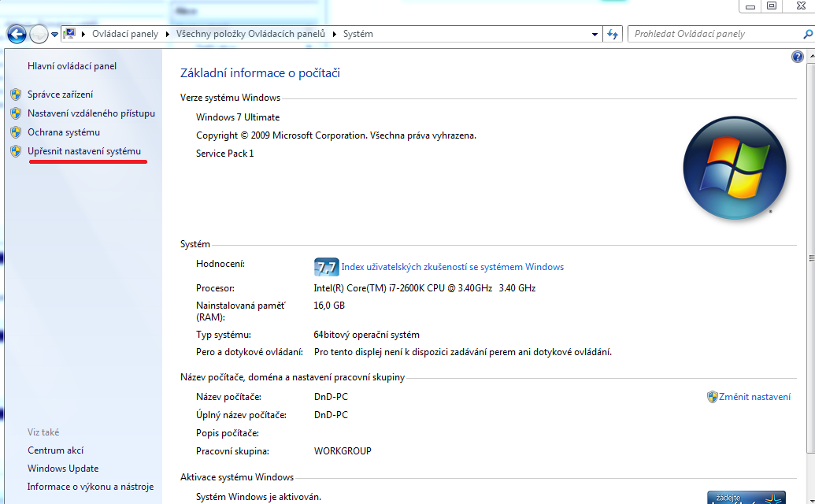Click the WORKGROUP value

(x=343, y=451)
